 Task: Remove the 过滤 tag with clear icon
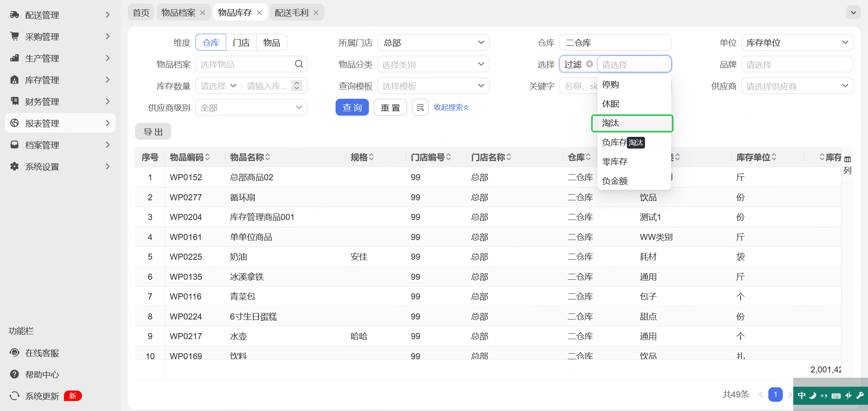click(x=590, y=64)
